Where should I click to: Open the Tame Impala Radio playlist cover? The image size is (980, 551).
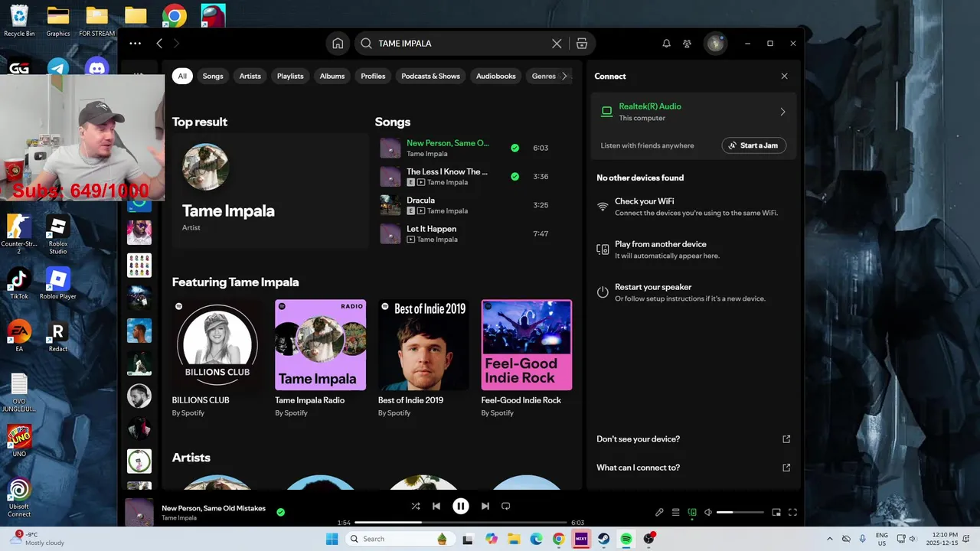point(321,345)
